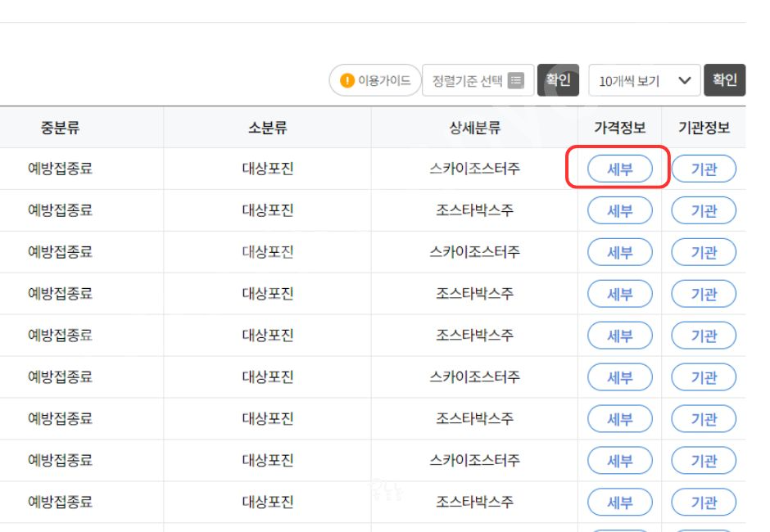
Task: Open 기관 institution info in the third row
Action: [x=704, y=252]
